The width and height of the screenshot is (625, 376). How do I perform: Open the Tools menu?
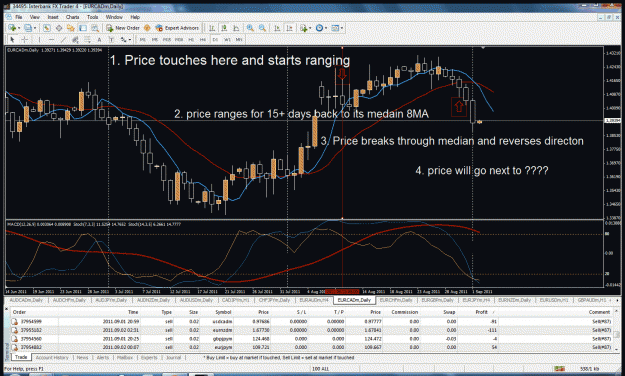point(92,17)
